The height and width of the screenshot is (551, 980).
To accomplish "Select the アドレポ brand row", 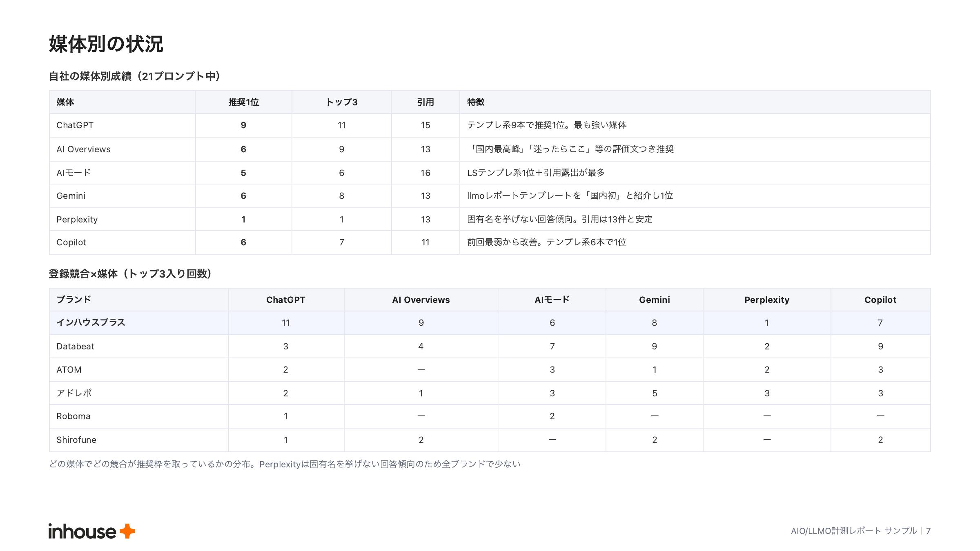I will point(490,393).
